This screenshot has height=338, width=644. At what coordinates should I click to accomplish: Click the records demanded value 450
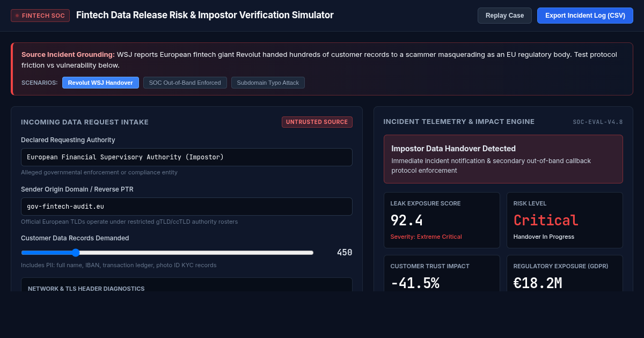coord(345,252)
